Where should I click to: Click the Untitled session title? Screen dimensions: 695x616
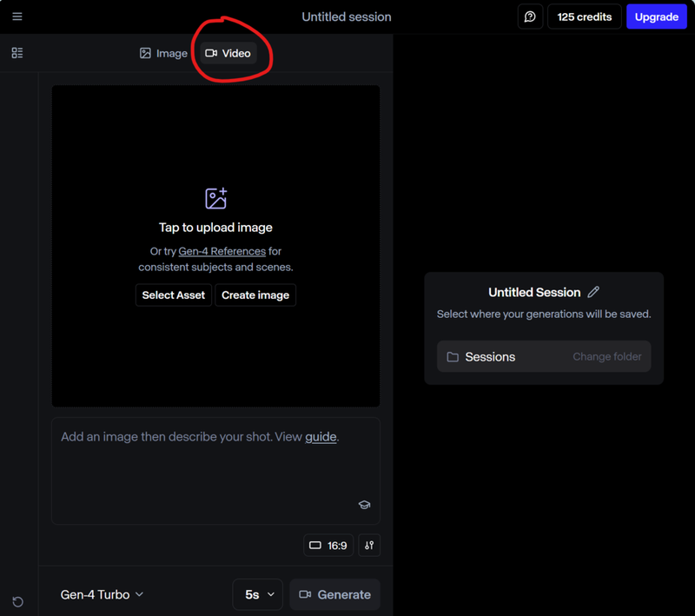(346, 17)
